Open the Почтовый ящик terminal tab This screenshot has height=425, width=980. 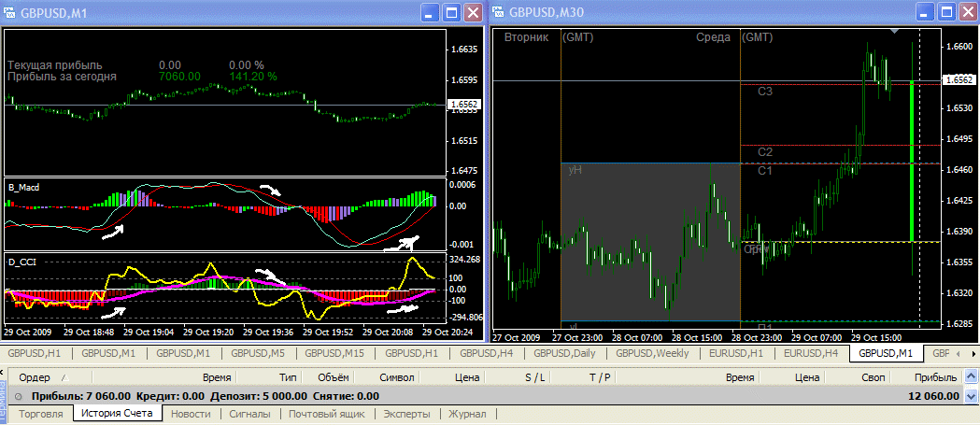click(328, 414)
